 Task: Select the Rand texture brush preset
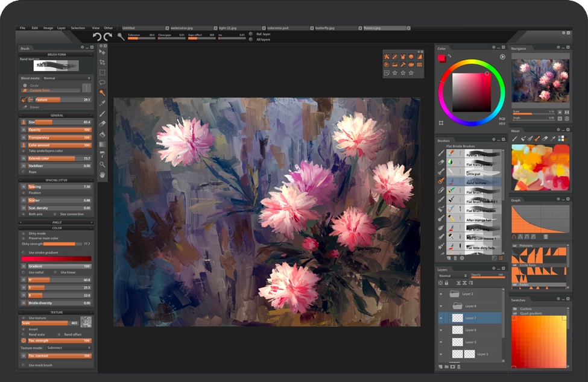point(476,183)
